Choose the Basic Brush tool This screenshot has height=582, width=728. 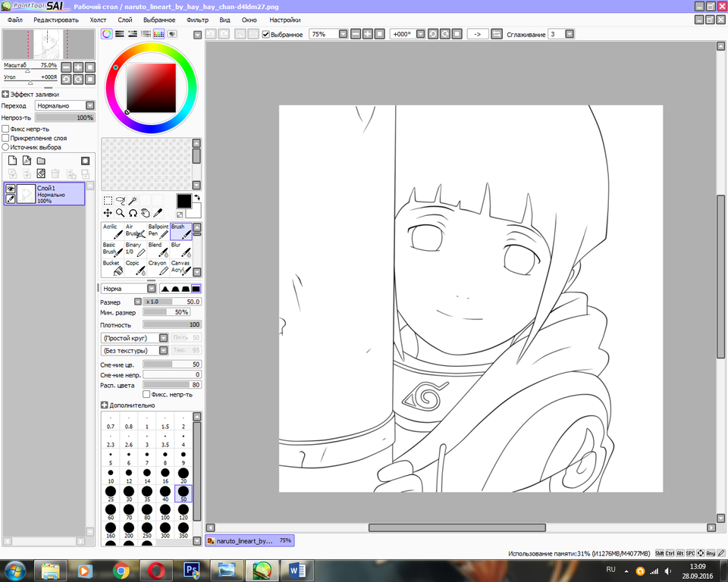(112, 249)
